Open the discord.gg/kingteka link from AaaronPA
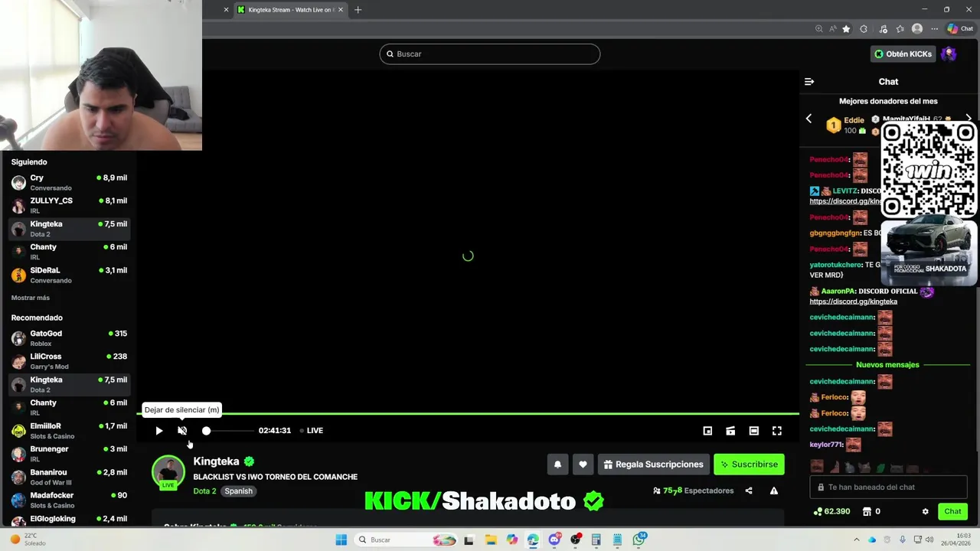Viewport: 980px width, 551px height. coord(853,302)
